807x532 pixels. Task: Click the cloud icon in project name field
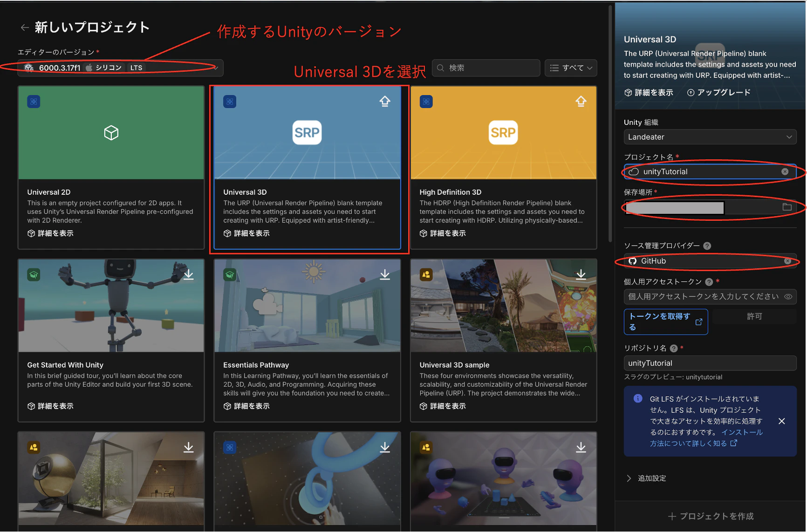(634, 172)
